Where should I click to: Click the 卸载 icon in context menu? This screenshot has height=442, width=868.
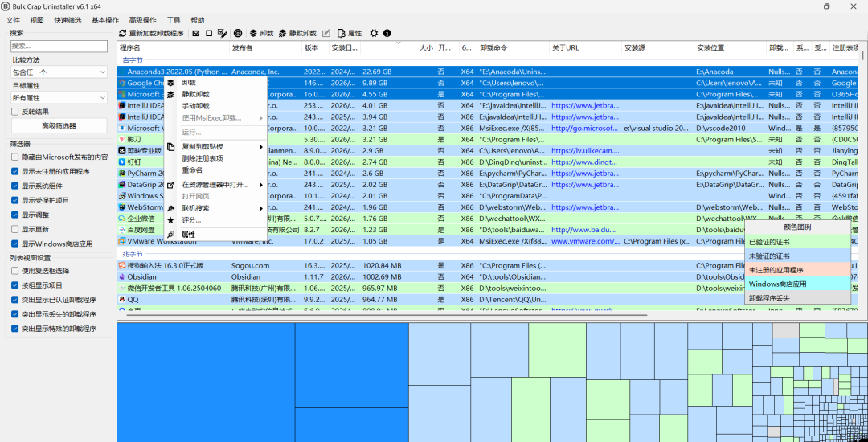(171, 83)
